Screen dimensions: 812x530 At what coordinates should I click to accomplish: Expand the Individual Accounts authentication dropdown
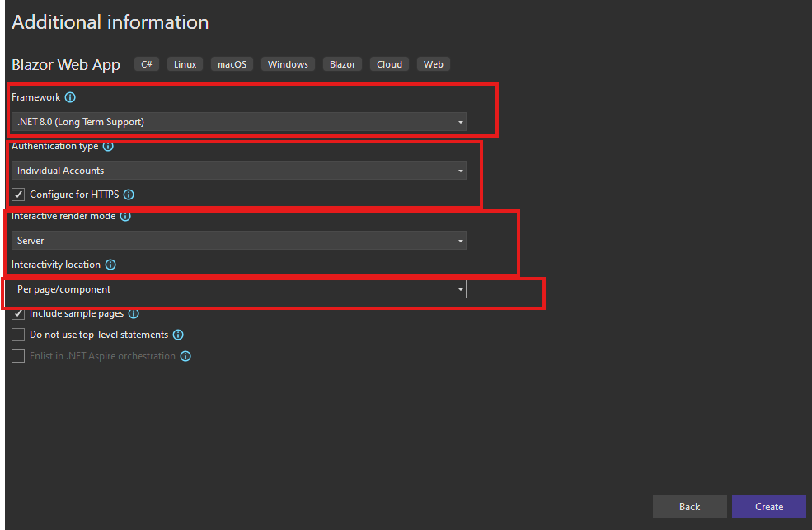coord(239,171)
